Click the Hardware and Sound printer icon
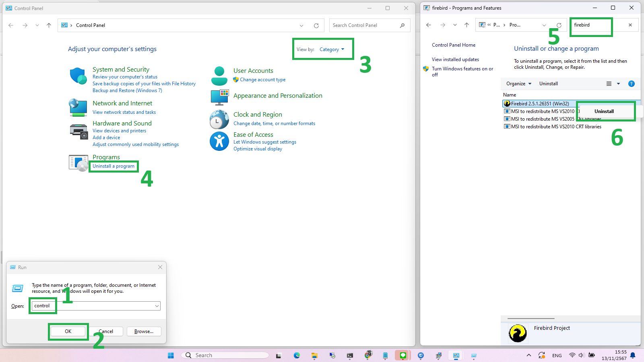This screenshot has width=644, height=362. click(x=78, y=132)
